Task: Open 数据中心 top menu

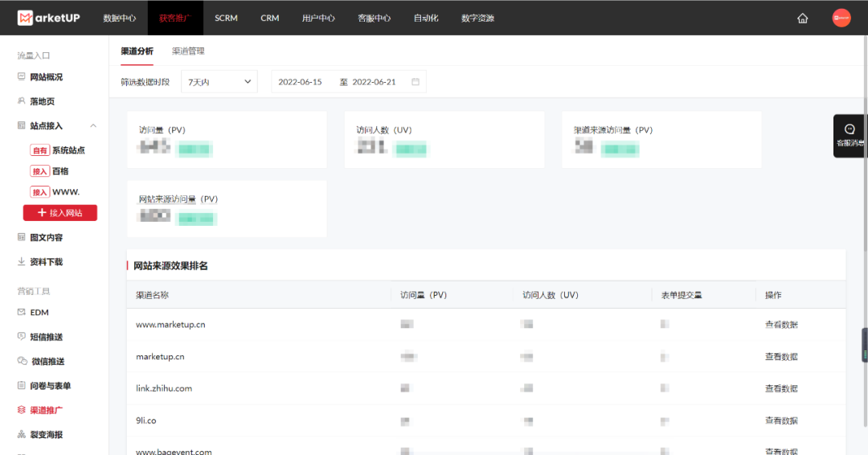Action: click(x=120, y=18)
